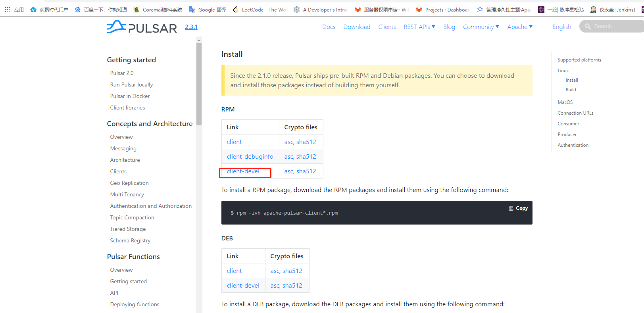The image size is (644, 313).
Task: Download the RPM client package link
Action: pos(234,142)
